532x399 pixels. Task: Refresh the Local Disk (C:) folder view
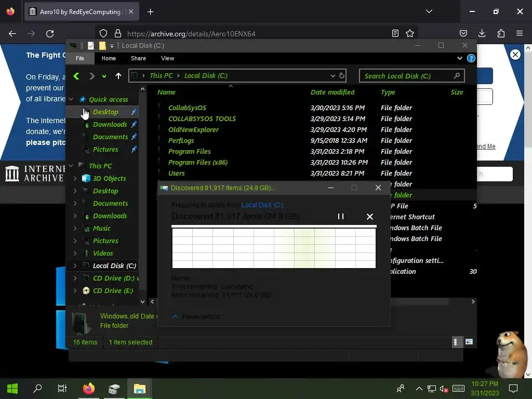pyautogui.click(x=342, y=76)
